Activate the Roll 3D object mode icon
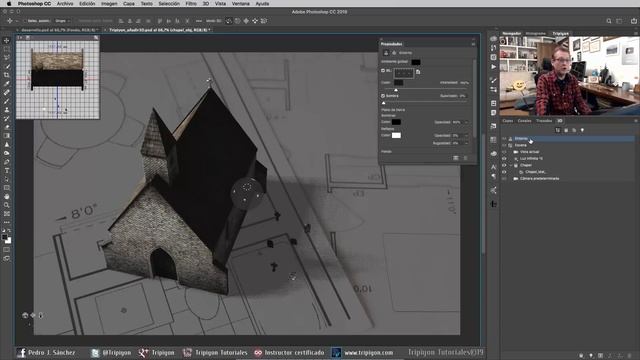640x360 pixels. point(238,21)
